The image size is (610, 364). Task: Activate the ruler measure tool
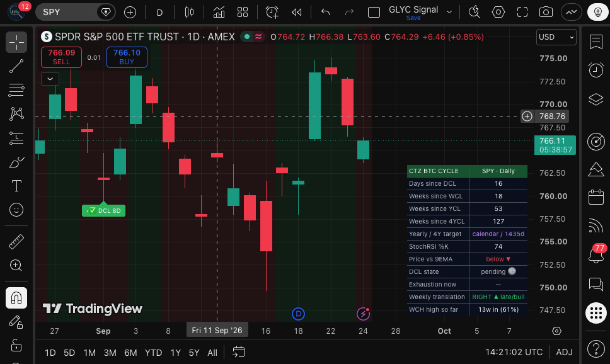16,242
